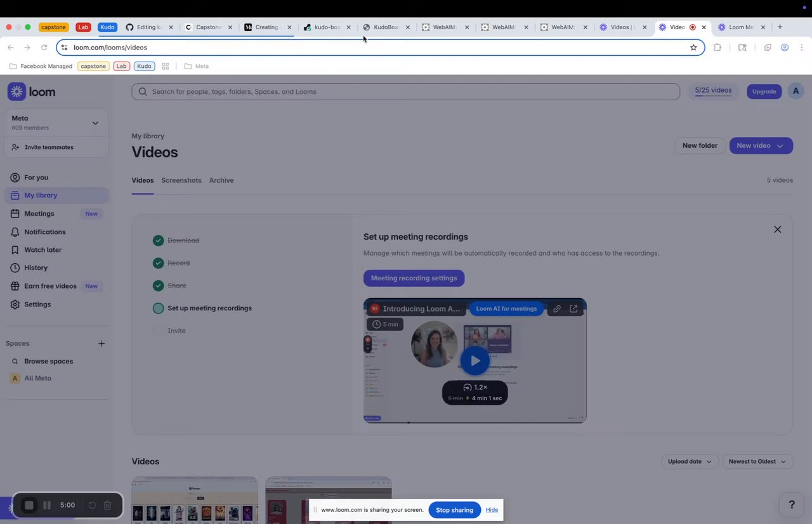Click the Loom logo

click(x=32, y=91)
